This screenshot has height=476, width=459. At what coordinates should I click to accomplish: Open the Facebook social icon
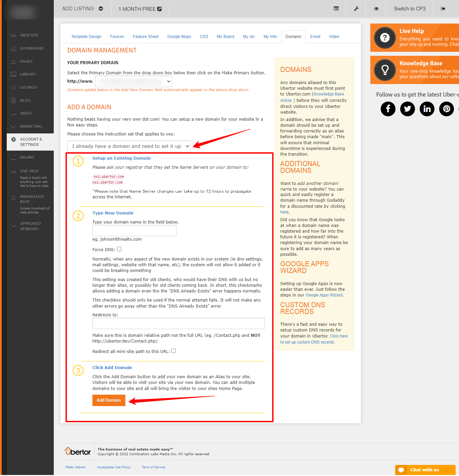point(388,109)
